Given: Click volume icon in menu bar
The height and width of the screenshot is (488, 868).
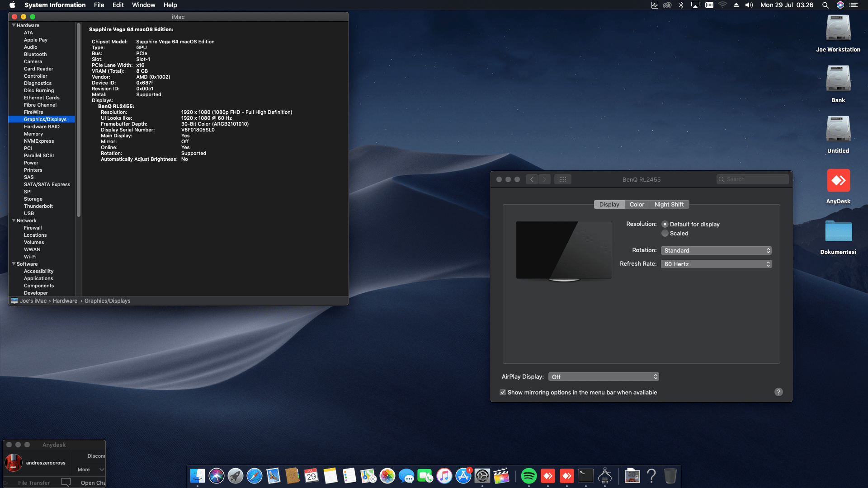Looking at the screenshot, I should pyautogui.click(x=749, y=5).
